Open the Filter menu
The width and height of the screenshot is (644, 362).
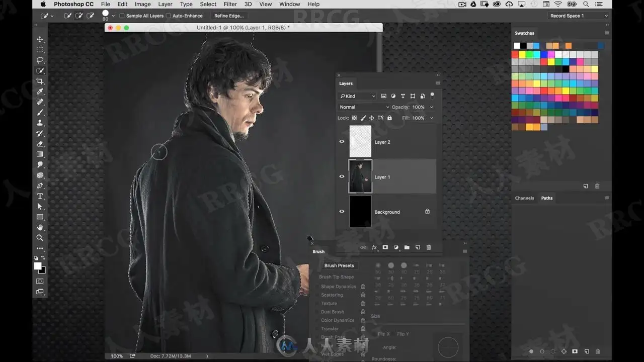[230, 4]
